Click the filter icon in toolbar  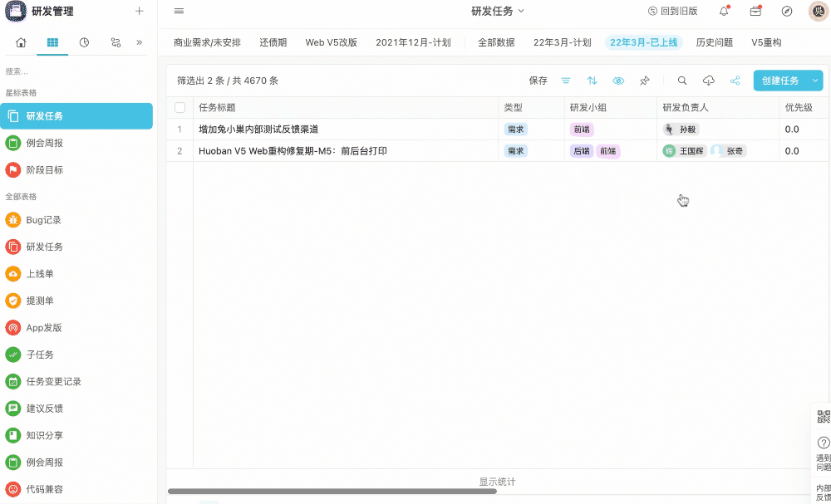tap(566, 81)
